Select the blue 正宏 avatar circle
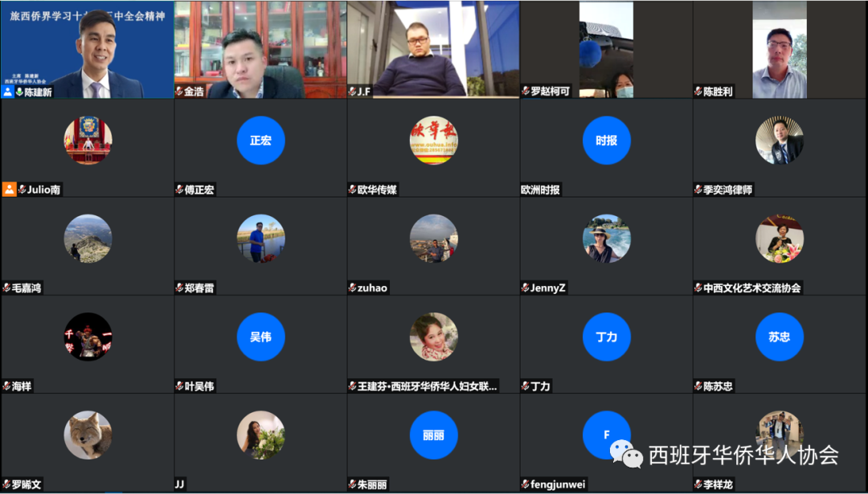 [260, 141]
